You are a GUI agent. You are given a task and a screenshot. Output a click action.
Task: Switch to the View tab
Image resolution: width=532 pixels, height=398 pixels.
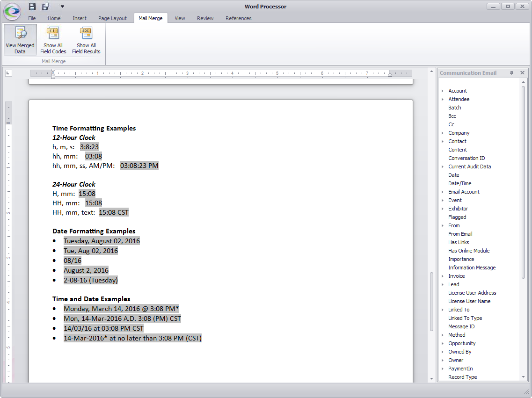point(180,18)
